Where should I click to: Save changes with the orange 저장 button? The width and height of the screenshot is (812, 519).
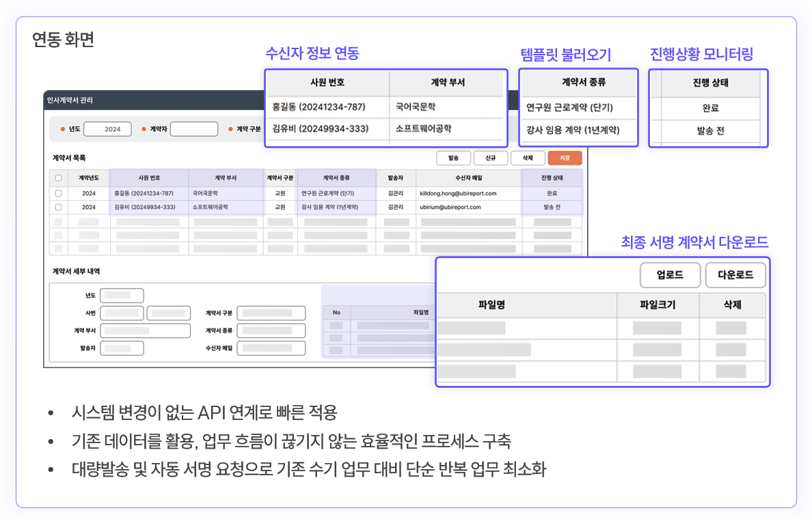click(565, 158)
